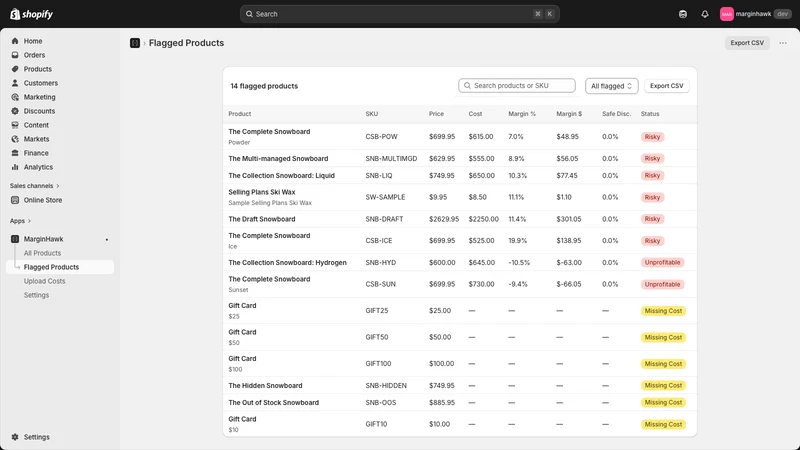This screenshot has width=800, height=450.
Task: Click the search magnifier icon in top bar
Action: (249, 14)
